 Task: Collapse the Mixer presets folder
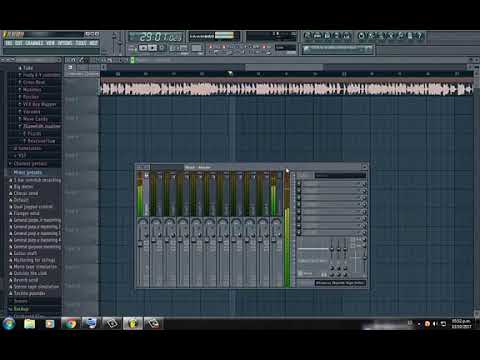tap(28, 172)
